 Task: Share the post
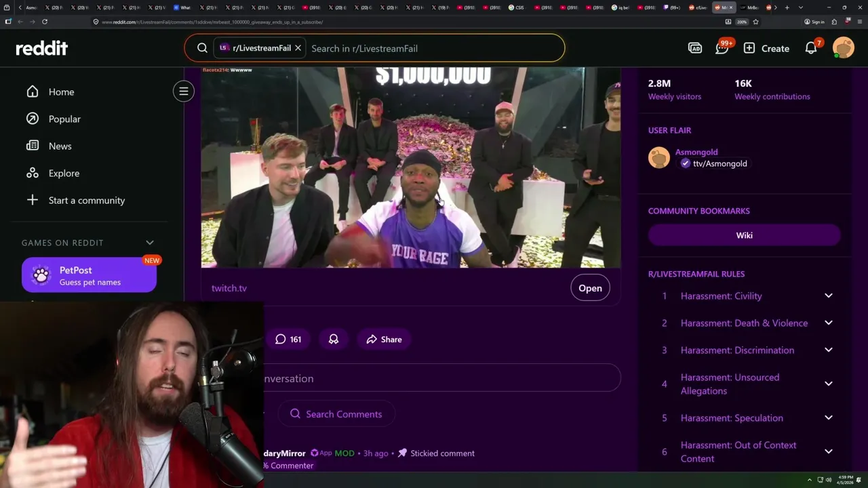[x=384, y=339]
